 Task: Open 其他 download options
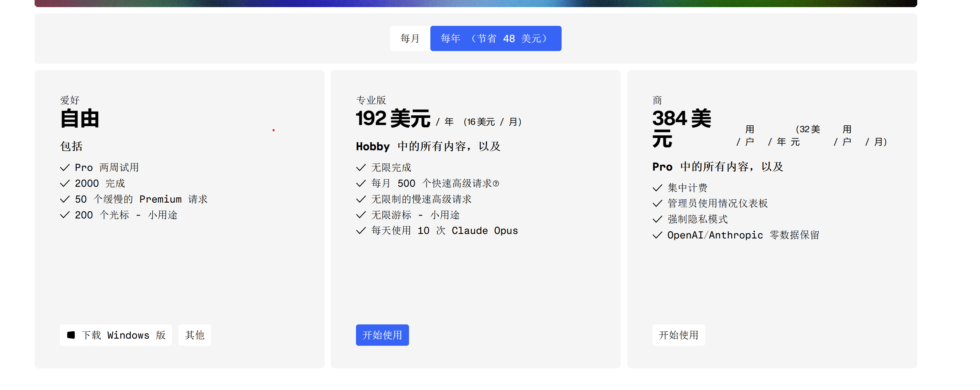point(194,335)
